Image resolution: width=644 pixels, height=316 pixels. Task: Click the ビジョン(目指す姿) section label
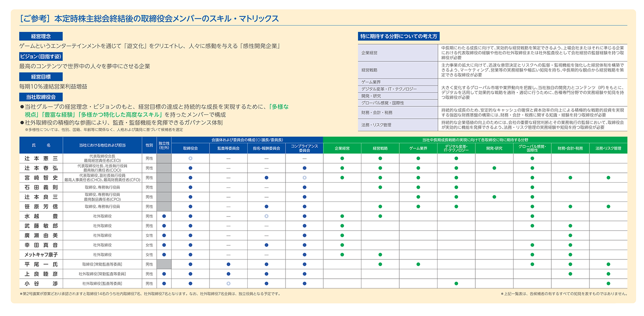click(x=41, y=57)
